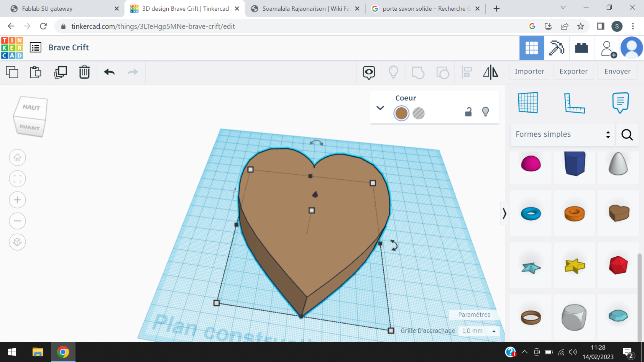Open the snap grid 1,0 mm dropdown
644x362 pixels.
click(479, 331)
